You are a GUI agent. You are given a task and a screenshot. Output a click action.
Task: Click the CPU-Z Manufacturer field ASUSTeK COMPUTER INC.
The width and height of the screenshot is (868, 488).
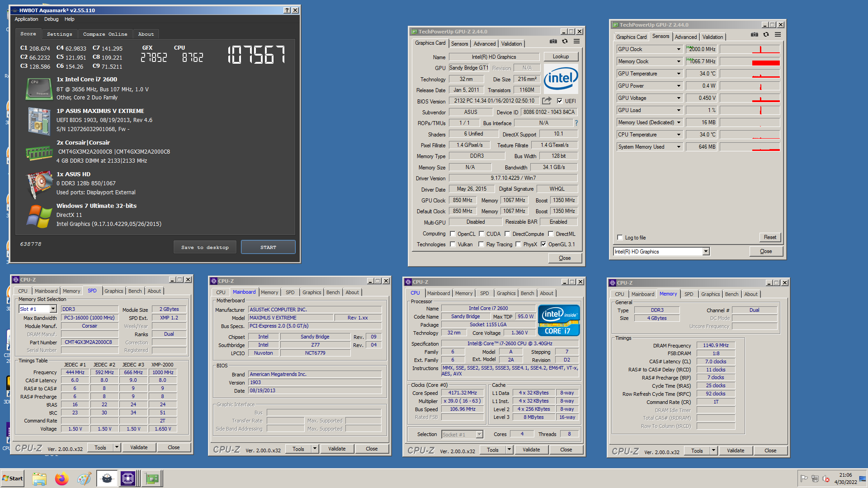(x=315, y=310)
